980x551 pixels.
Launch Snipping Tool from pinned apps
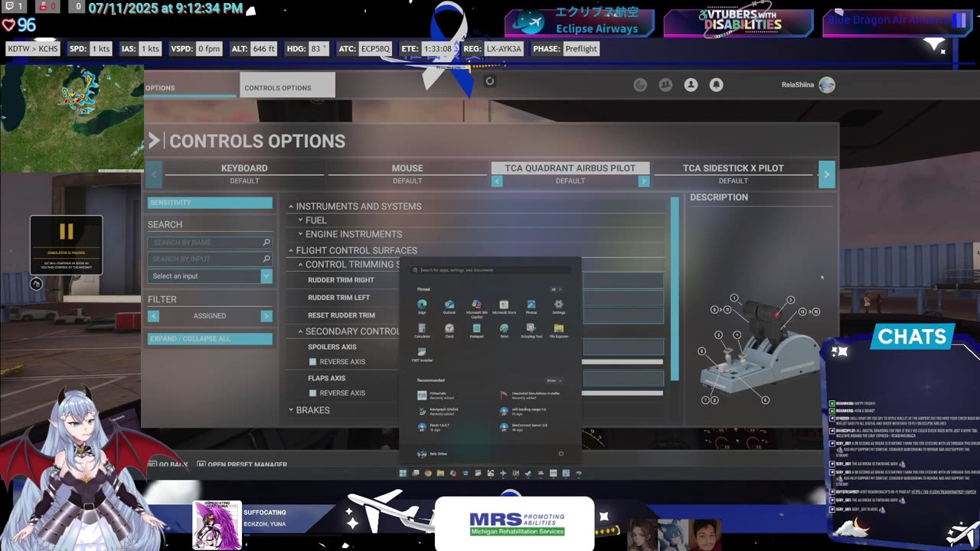pos(531,330)
